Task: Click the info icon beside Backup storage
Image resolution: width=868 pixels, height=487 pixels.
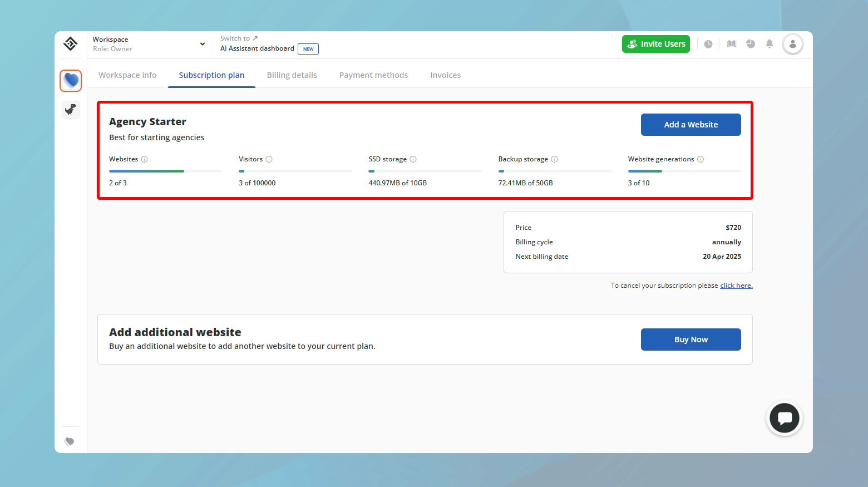Action: point(554,159)
